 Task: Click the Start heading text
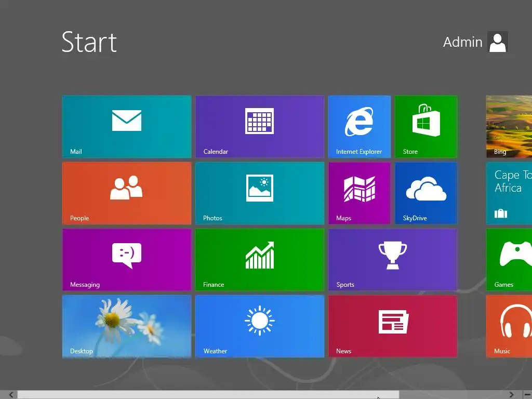click(89, 42)
